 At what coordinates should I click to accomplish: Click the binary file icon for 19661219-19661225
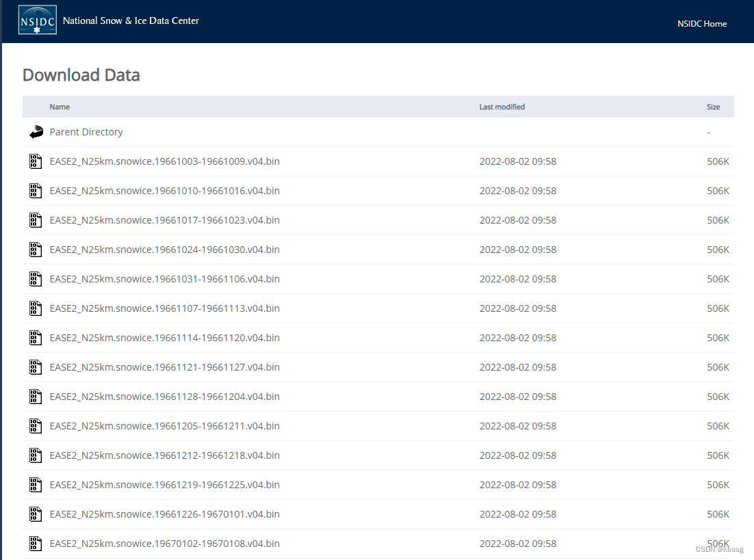click(36, 485)
